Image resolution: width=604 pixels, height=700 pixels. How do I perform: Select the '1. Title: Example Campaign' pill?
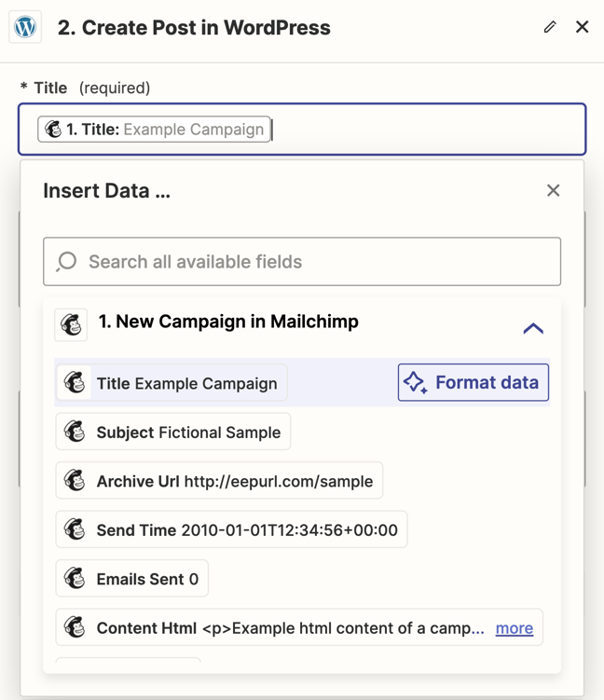[x=154, y=130]
